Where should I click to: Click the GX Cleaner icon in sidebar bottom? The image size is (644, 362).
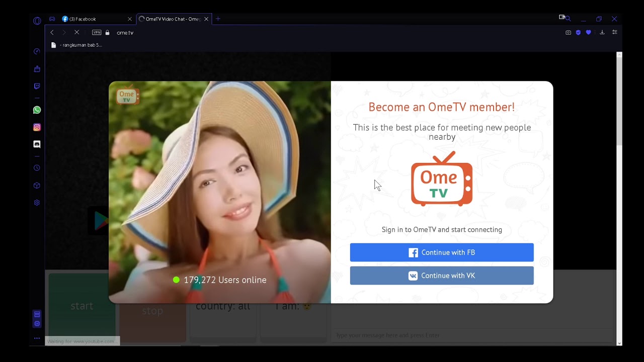37,314
